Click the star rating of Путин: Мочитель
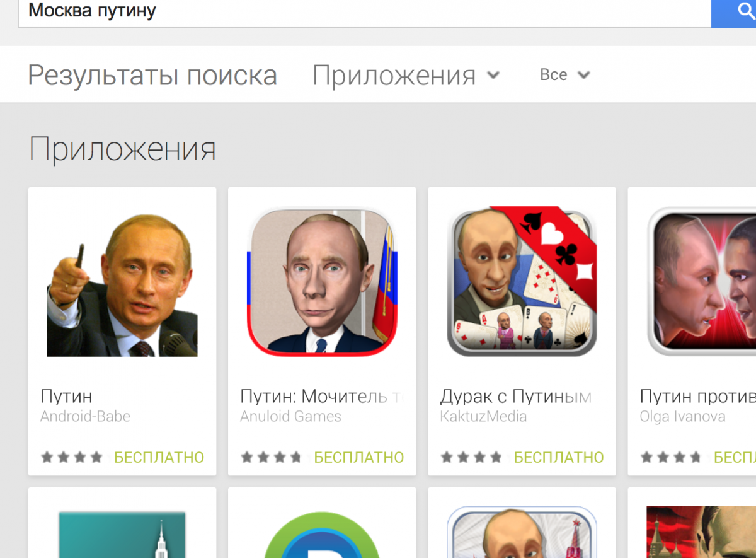Image resolution: width=756 pixels, height=558 pixels. click(271, 457)
